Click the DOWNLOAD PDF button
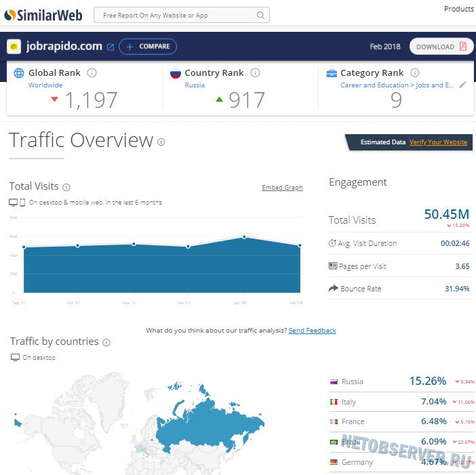The image size is (476, 475). tap(441, 46)
